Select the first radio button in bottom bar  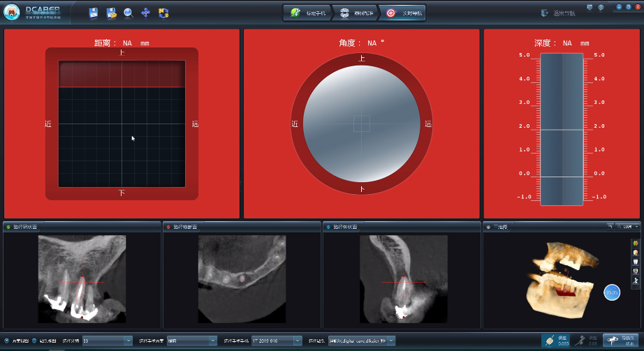point(7,341)
